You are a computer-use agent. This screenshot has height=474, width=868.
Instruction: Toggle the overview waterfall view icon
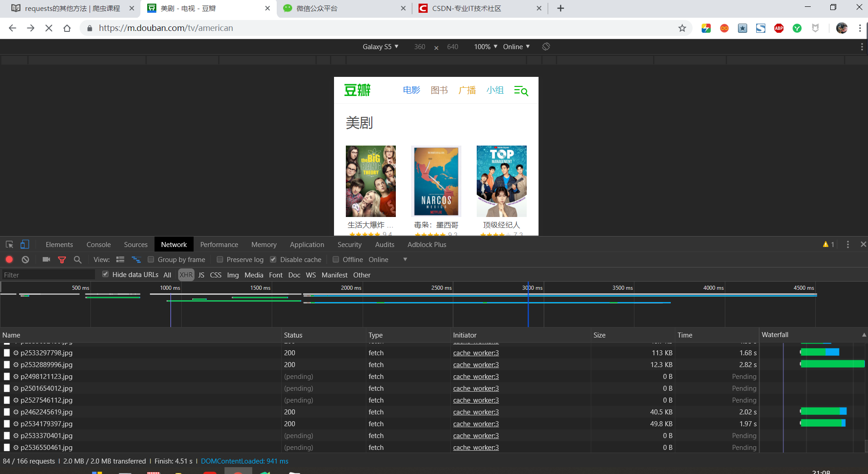click(136, 259)
